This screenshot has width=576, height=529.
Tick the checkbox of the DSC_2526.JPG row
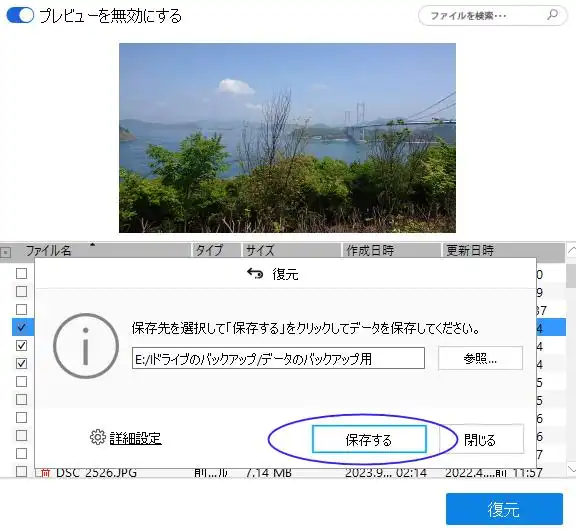[x=22, y=471]
